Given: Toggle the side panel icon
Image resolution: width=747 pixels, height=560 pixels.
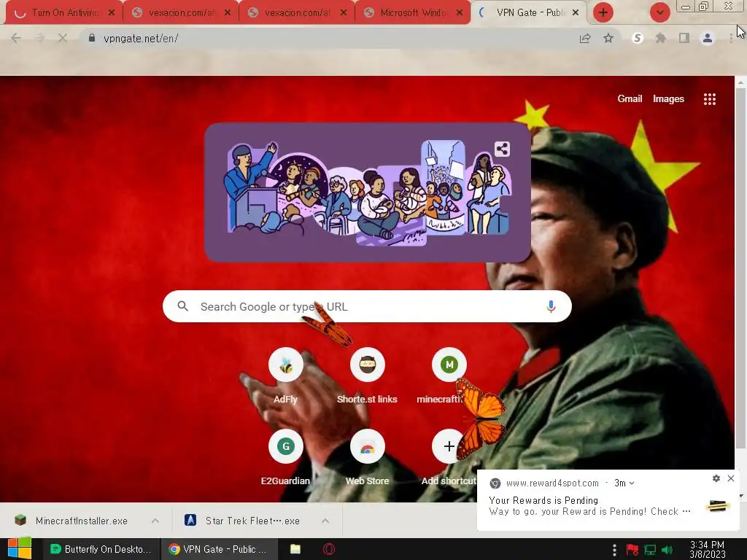Looking at the screenshot, I should [684, 39].
